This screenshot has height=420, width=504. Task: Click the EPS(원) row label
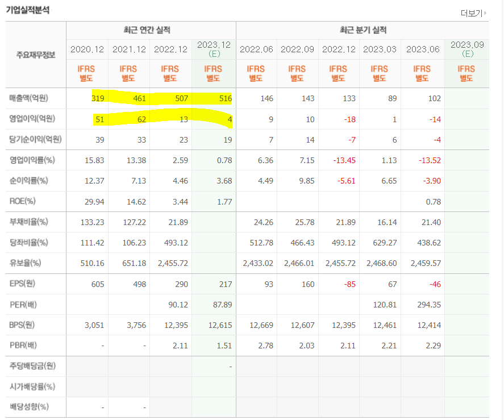(x=22, y=284)
